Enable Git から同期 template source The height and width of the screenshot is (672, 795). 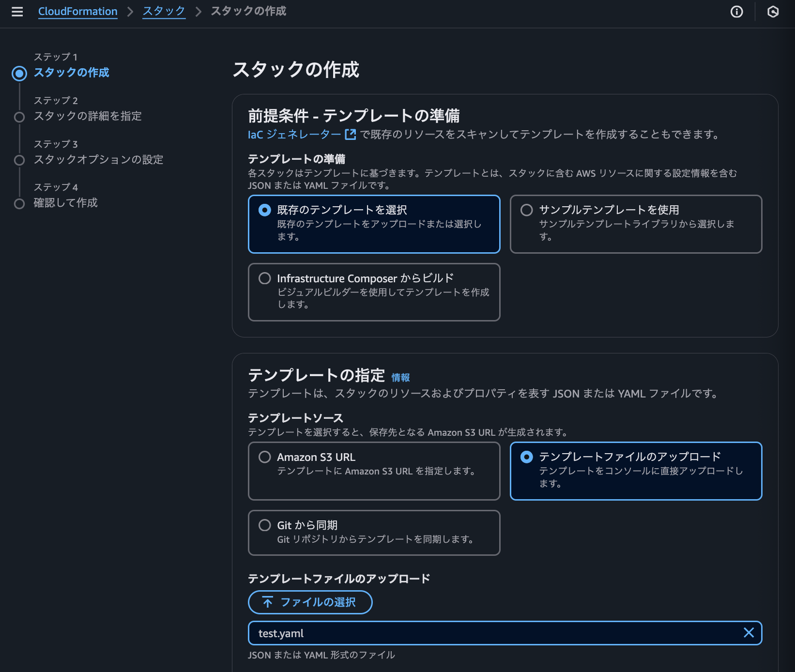264,525
